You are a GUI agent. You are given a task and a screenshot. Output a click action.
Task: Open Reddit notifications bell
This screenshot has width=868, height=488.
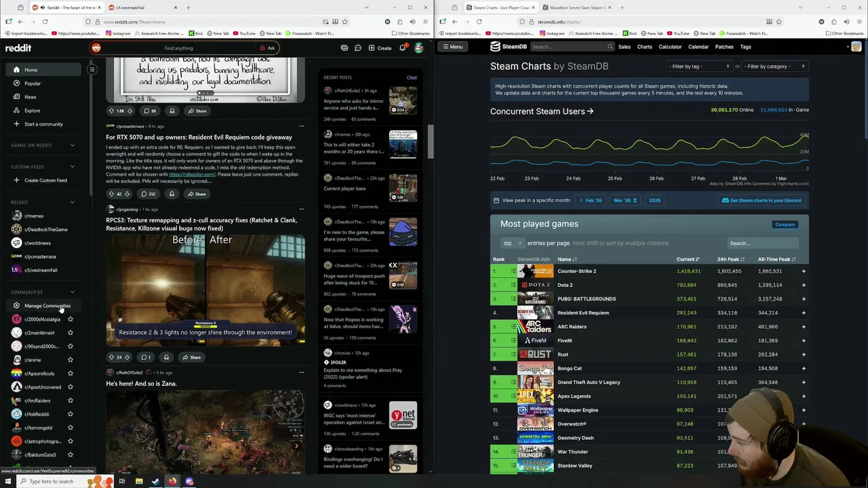coord(403,48)
